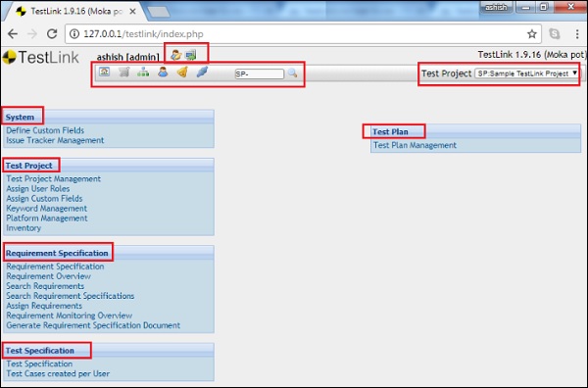Open Test Plan Management link
This screenshot has height=388, width=588.
[x=415, y=145]
